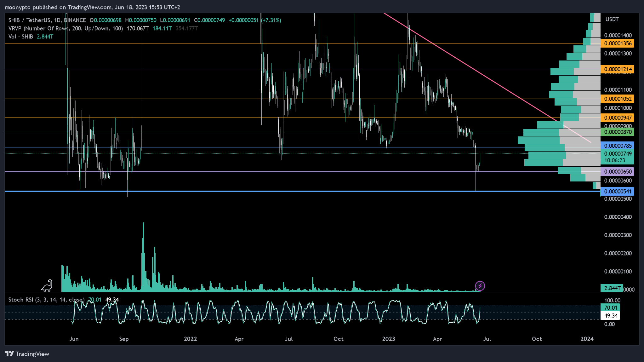
Task: Select the purple 0.00000650 price label
Action: tap(617, 172)
